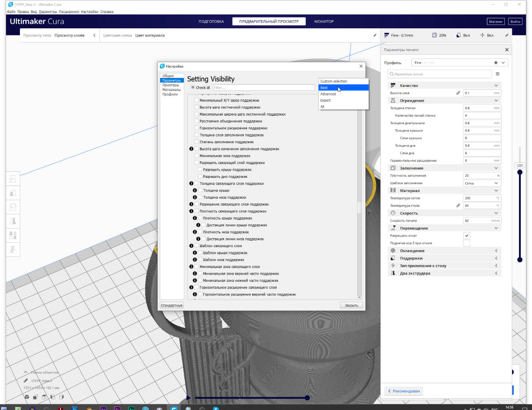Click the Закрыть button in settings dialog
The image size is (532, 410).
351,305
